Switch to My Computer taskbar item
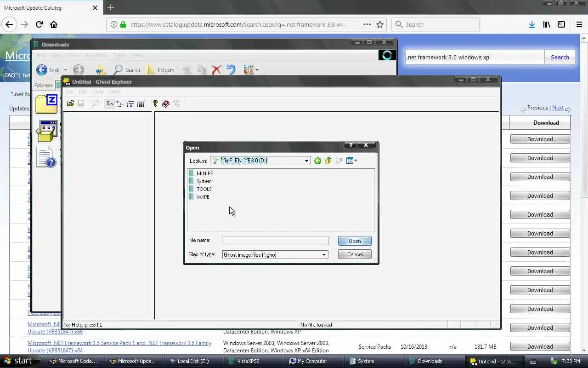The image size is (588, 368). pos(312,361)
